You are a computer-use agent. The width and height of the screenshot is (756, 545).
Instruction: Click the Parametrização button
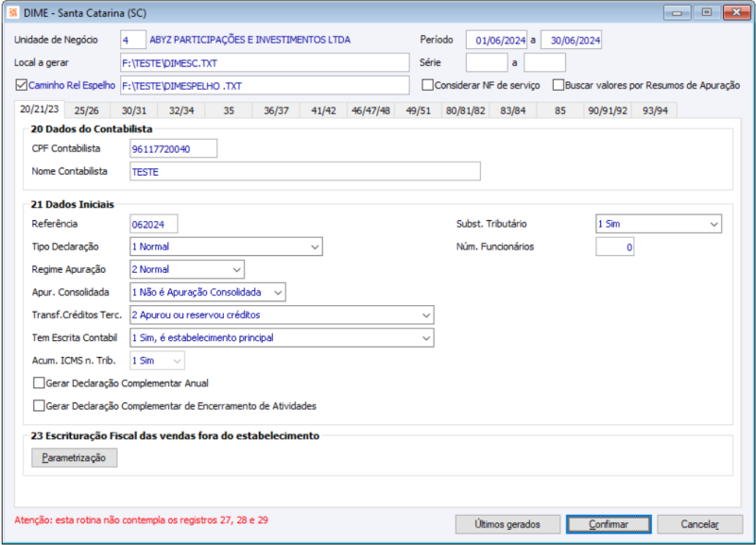(75, 458)
